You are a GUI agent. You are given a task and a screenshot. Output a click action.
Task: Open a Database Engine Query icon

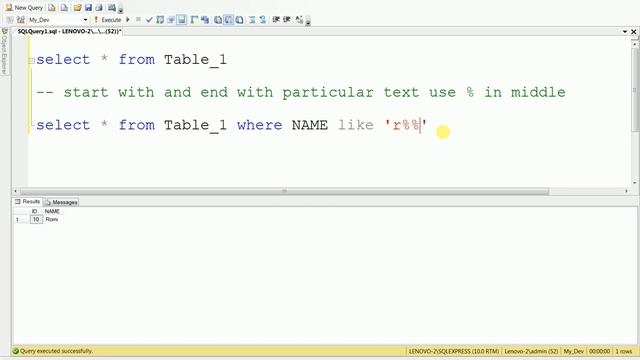52,8
